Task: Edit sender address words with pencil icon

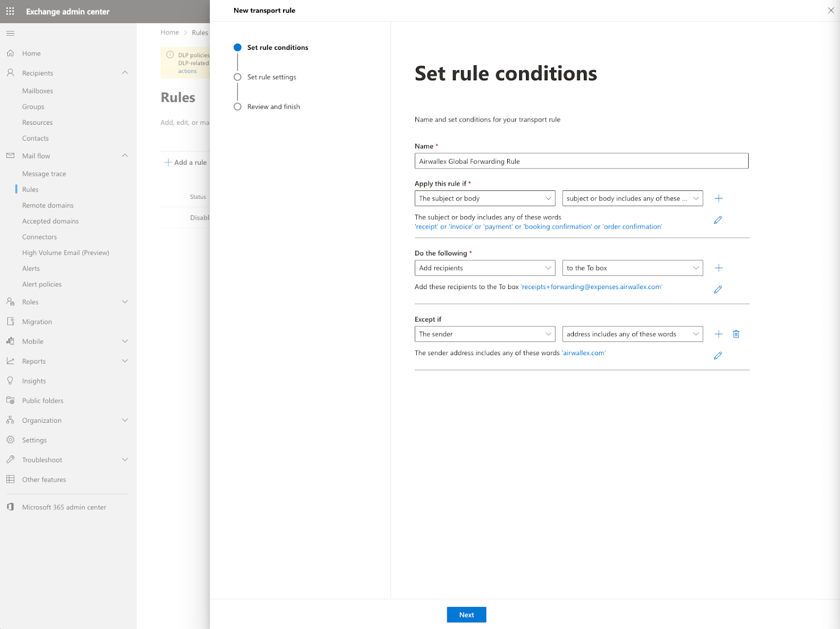Action: click(x=718, y=356)
